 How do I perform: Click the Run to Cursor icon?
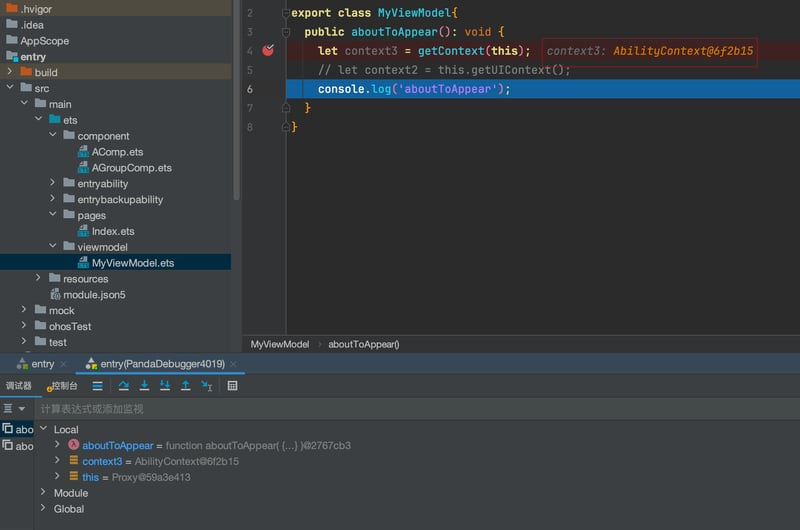point(207,386)
